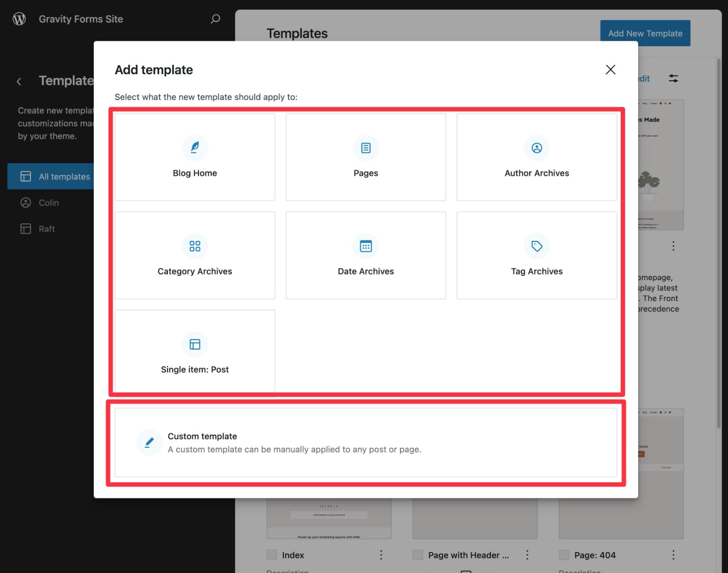Select All templates in the sidebar

(51, 176)
